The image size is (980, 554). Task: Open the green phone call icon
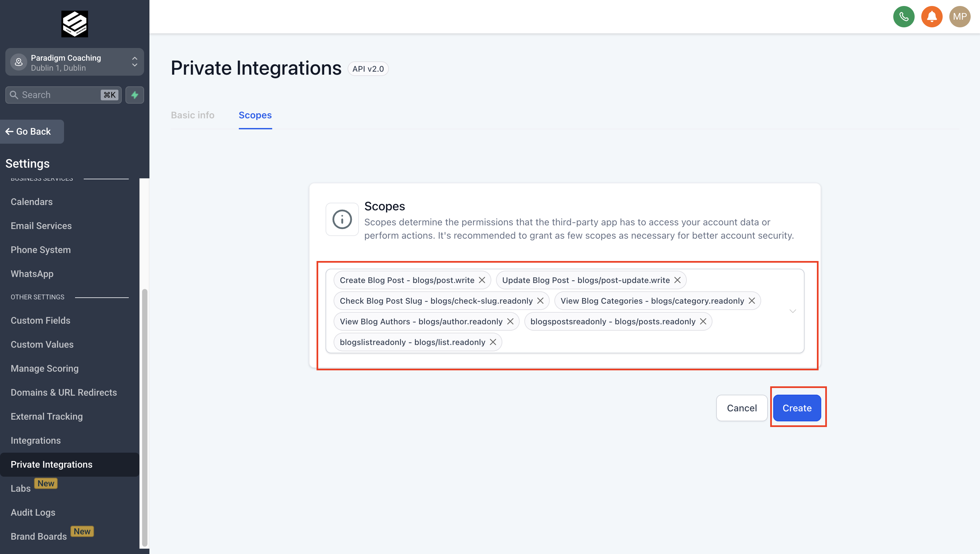904,16
